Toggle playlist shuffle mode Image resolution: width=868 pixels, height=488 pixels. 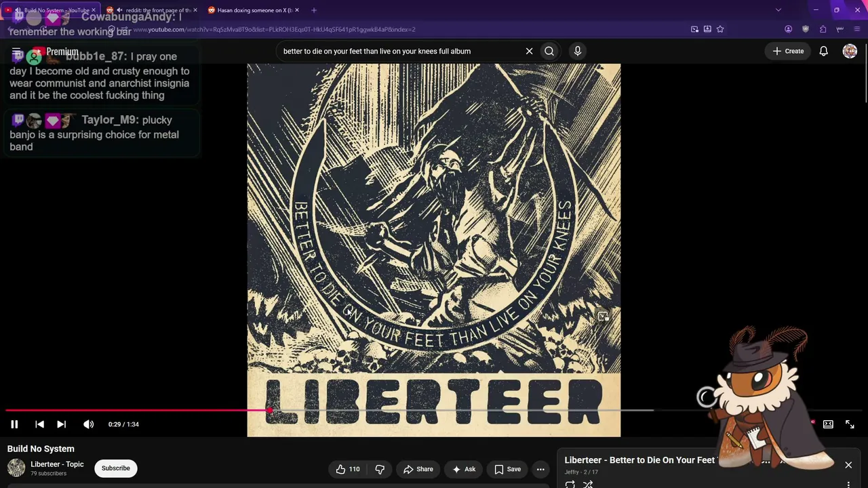click(588, 484)
